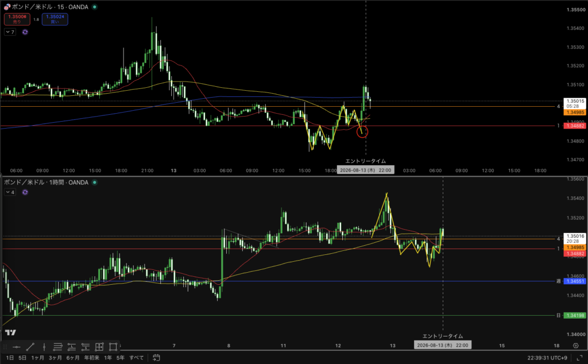Image resolution: width=588 pixels, height=364 pixels.
Task: Click the 22:39:31 UTC+9 timezone selector
Action: coord(547,358)
